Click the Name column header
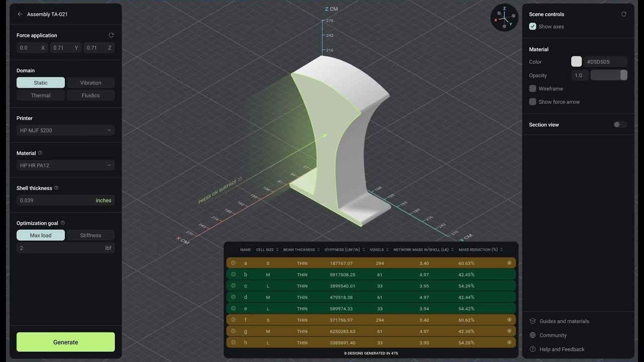 [246, 250]
